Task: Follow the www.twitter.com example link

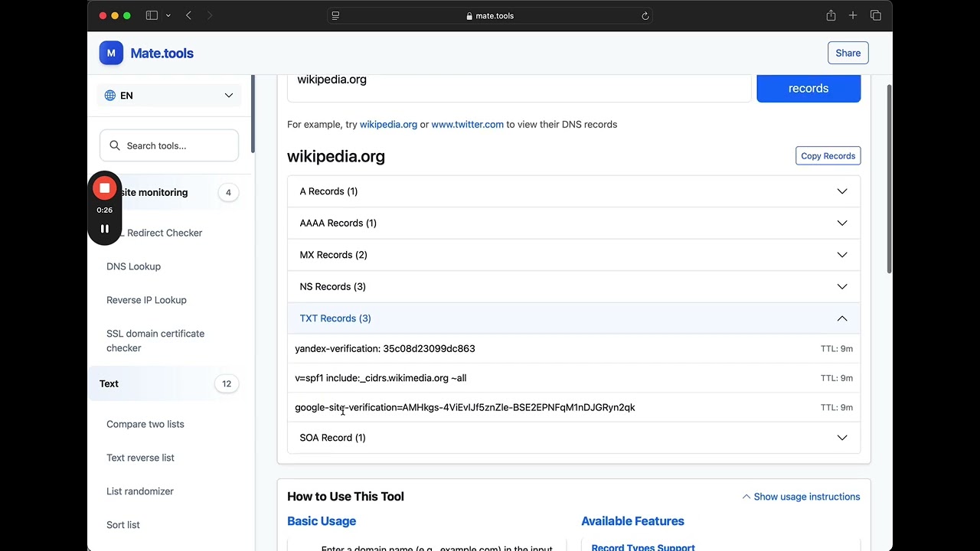Action: 467,124
